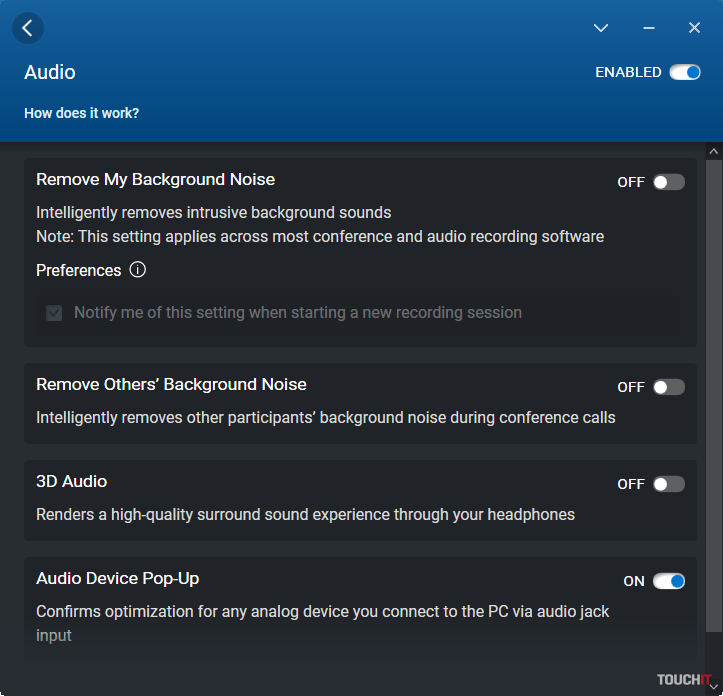Disable the Audio Device Pop-Up toggle

[x=669, y=581]
